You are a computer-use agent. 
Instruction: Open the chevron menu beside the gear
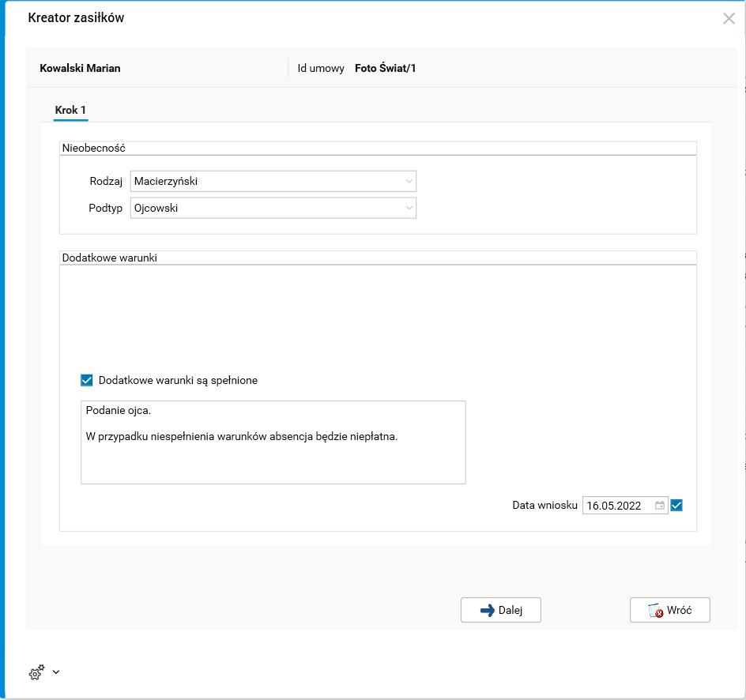click(x=56, y=672)
